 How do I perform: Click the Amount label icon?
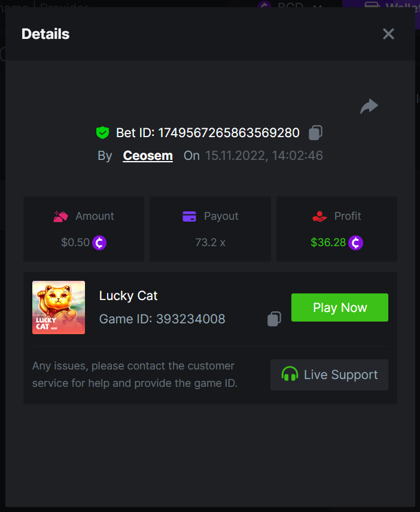[60, 217]
